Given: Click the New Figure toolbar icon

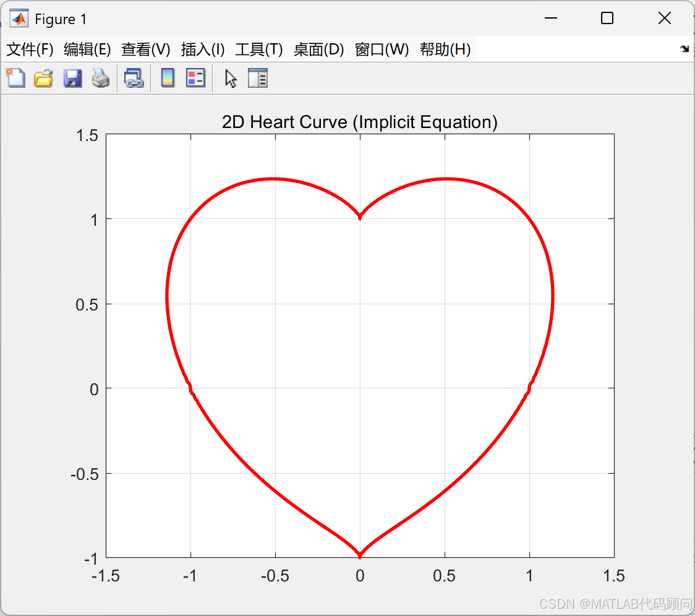Looking at the screenshot, I should click(15, 79).
